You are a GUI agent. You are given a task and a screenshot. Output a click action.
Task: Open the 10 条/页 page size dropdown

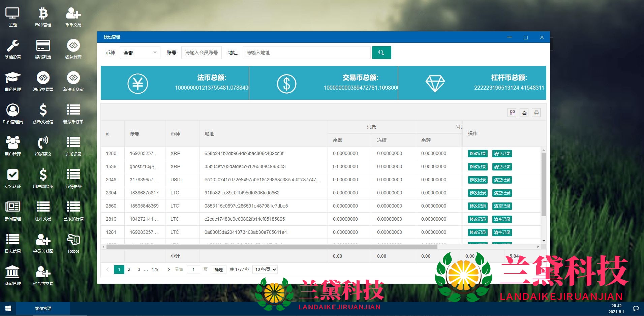(265, 270)
